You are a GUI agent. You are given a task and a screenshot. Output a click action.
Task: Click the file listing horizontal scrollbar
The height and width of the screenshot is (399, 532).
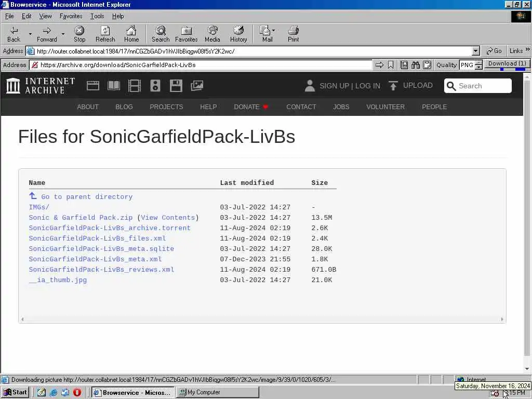(262, 319)
